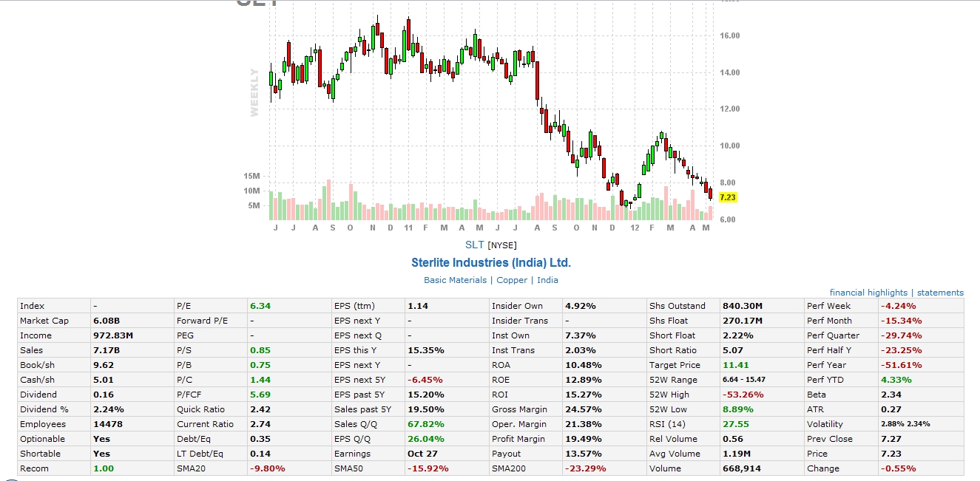Select the Earnings date Oct 27
This screenshot has width=980, height=481.
422,454
